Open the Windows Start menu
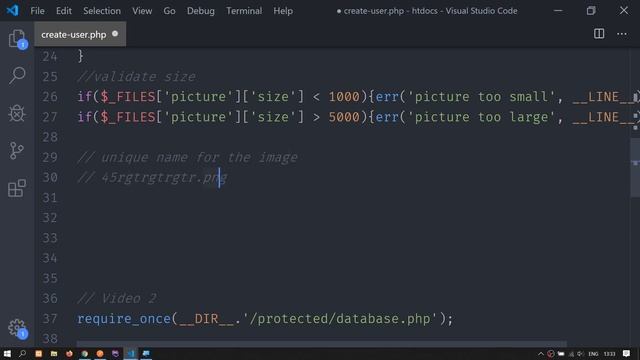This screenshot has width=640, height=360. 7,353
